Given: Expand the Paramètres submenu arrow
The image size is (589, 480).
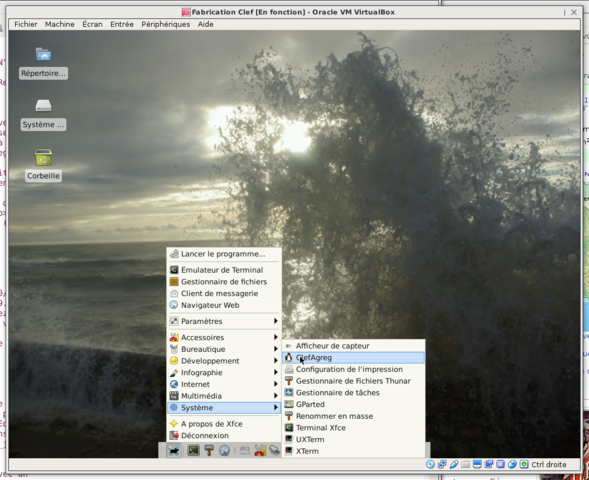Looking at the screenshot, I should [275, 321].
